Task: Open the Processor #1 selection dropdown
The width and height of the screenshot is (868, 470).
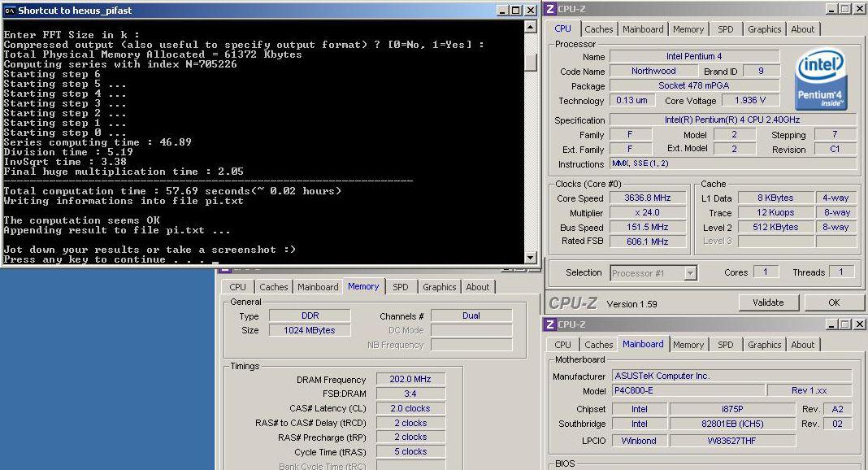Action: click(653, 273)
